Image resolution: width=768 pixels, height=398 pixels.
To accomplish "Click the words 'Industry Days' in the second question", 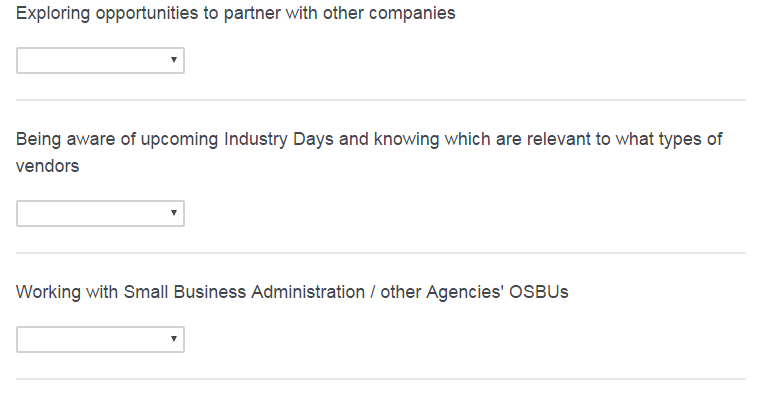I will [279, 140].
